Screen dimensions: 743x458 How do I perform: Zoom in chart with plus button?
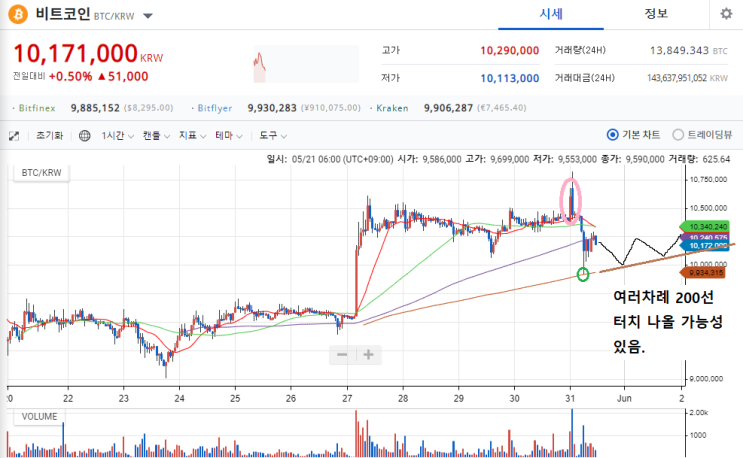click(368, 355)
